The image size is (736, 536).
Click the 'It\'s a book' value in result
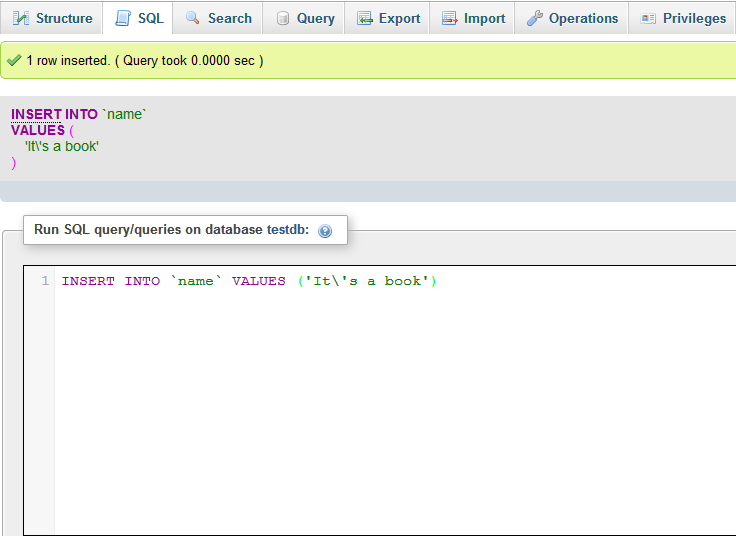coord(61,146)
